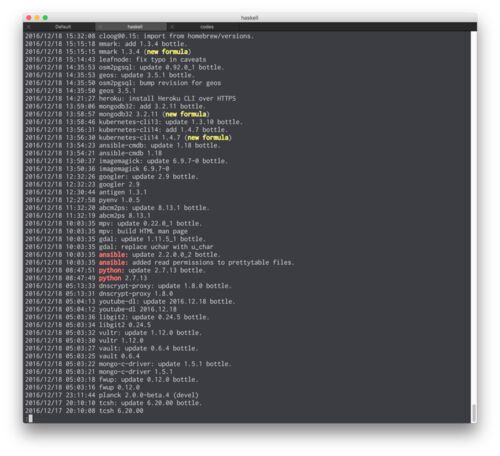The width and height of the screenshot is (500, 456).
Task: Click line 'antigen 1.3.1'
Action: [123, 192]
